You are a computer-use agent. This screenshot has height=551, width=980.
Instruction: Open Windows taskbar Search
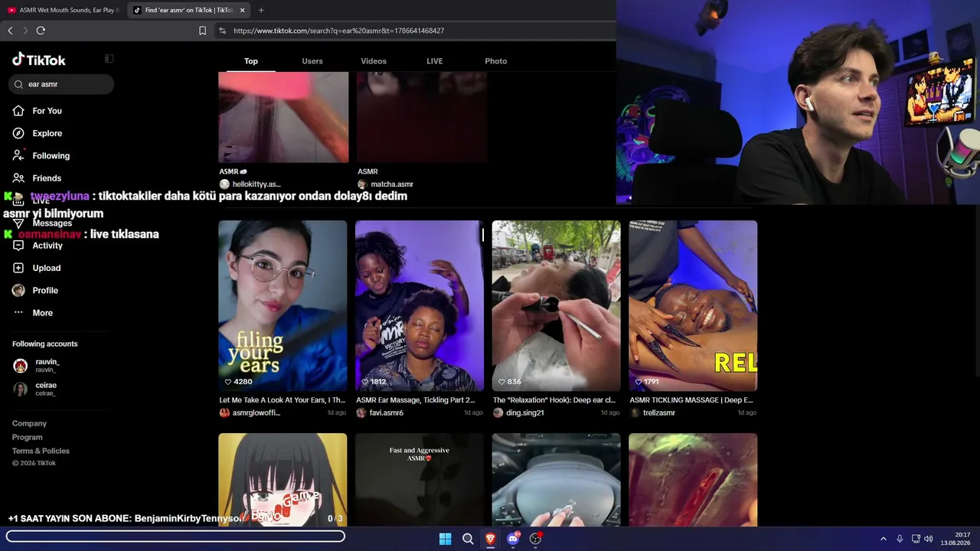point(468,539)
